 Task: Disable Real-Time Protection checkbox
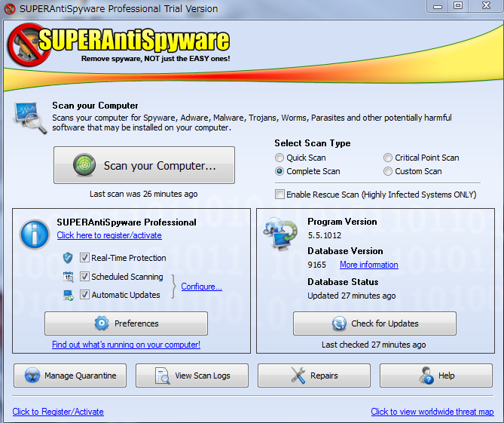click(x=85, y=258)
